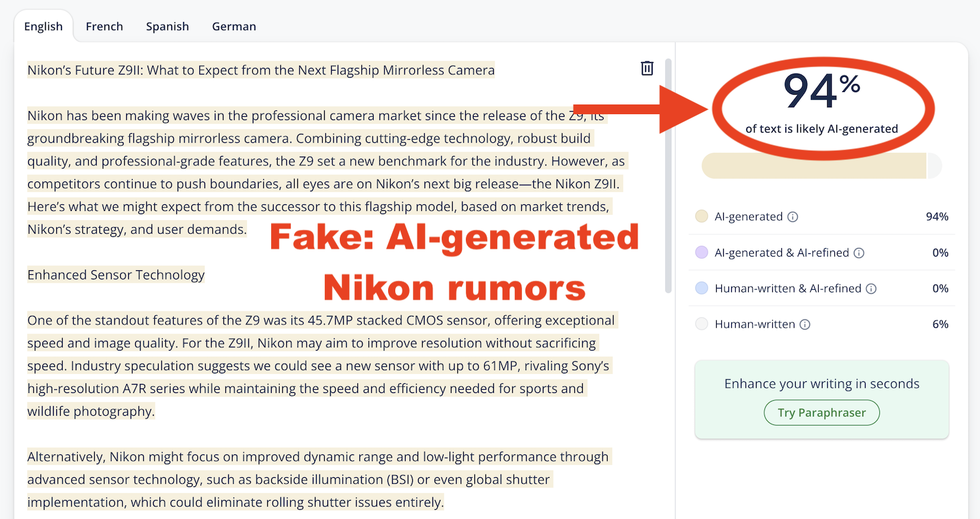
Task: Click the article title line about Nikon Z9II
Action: point(261,70)
